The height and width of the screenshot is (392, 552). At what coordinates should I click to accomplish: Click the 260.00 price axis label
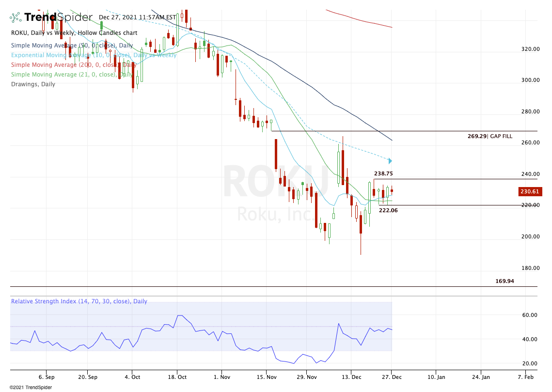pos(530,142)
